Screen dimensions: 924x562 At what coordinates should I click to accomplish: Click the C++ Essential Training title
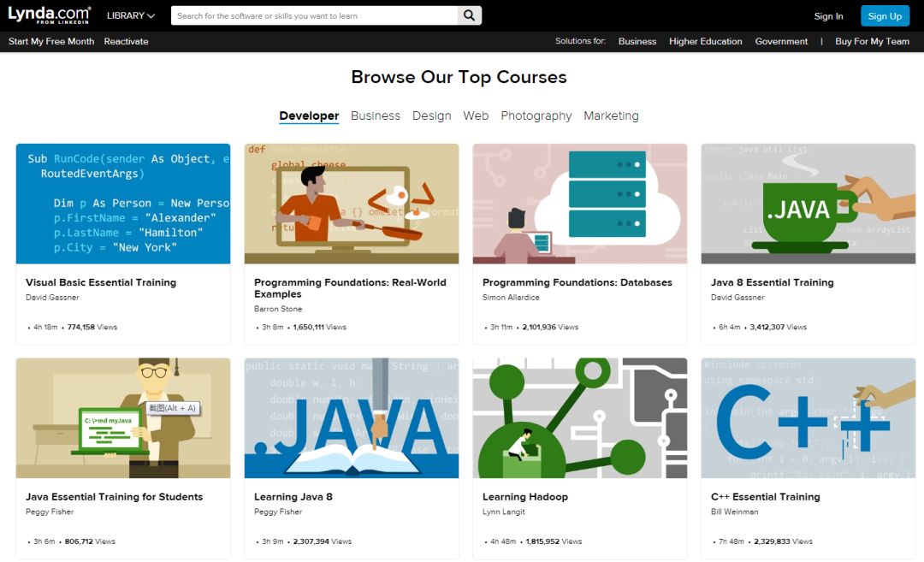click(x=765, y=497)
